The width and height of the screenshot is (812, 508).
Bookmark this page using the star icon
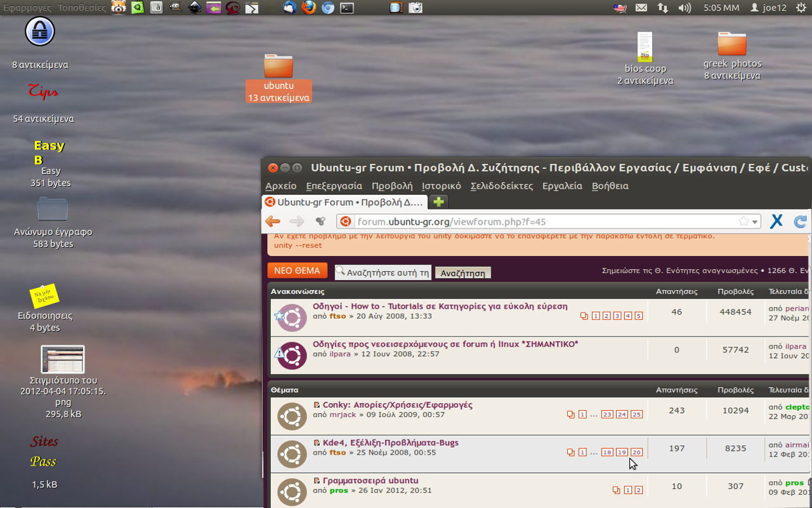[743, 222]
